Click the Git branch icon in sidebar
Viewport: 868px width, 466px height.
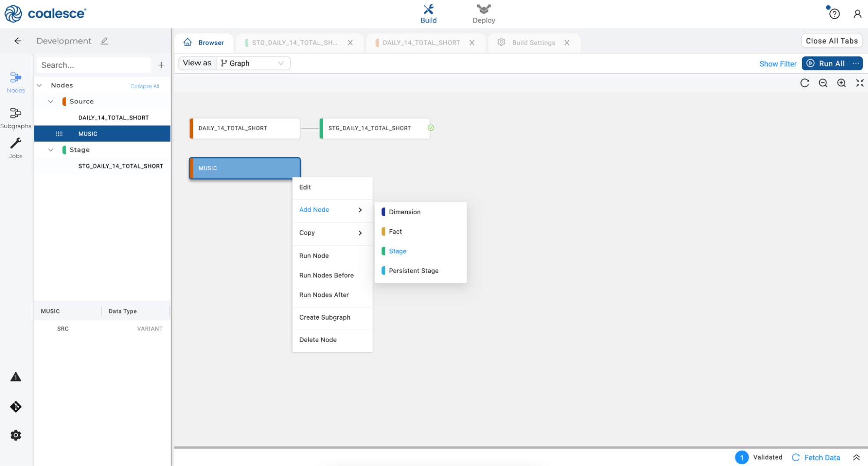(x=16, y=407)
